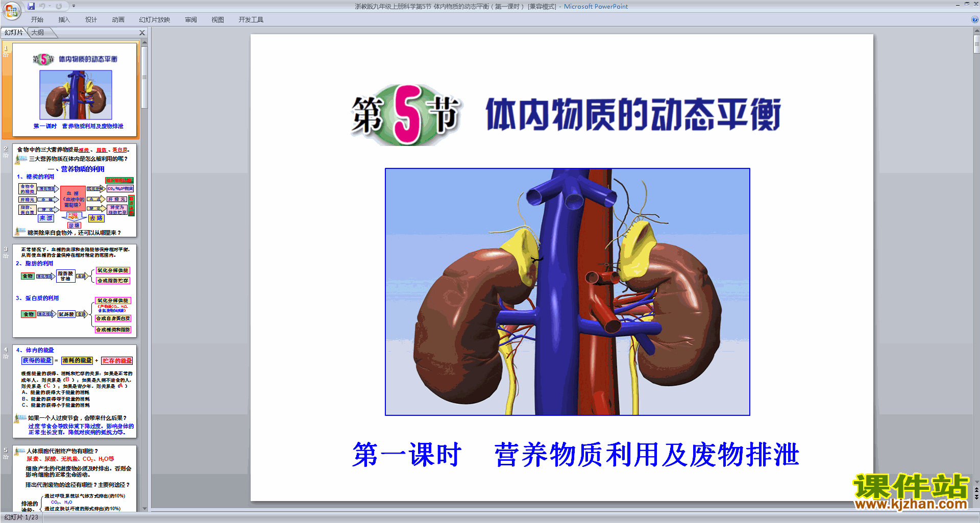Open the 幻灯片放映 ribbon tab

coord(155,19)
